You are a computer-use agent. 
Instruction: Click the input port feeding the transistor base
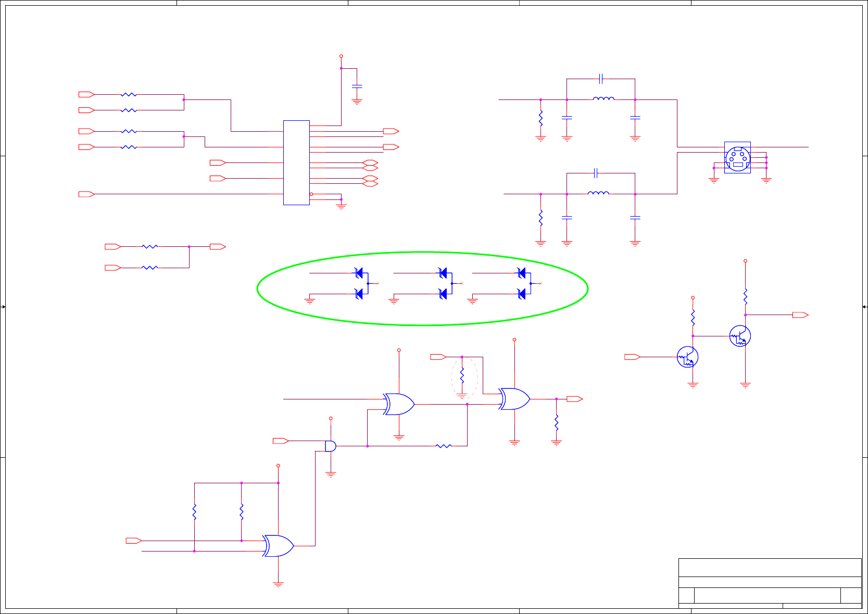pos(632,357)
